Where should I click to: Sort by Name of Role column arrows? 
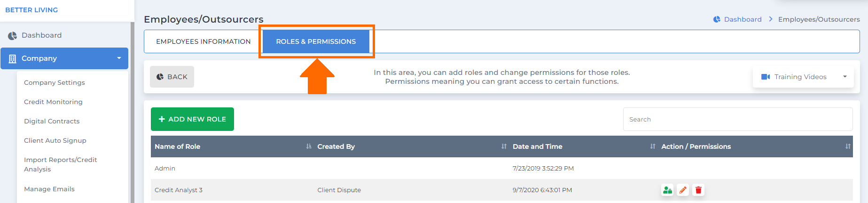[309, 146]
